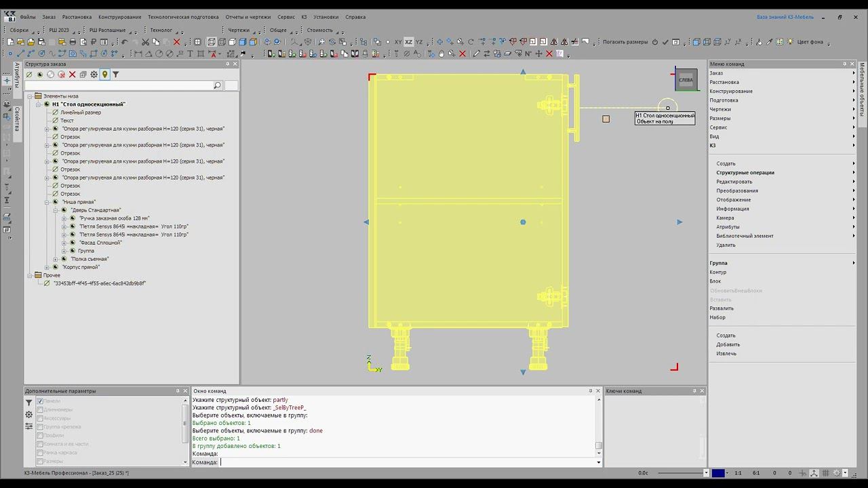Screen dimensions: 868x488
Task: Open the Конструирование menu
Action: point(119,17)
